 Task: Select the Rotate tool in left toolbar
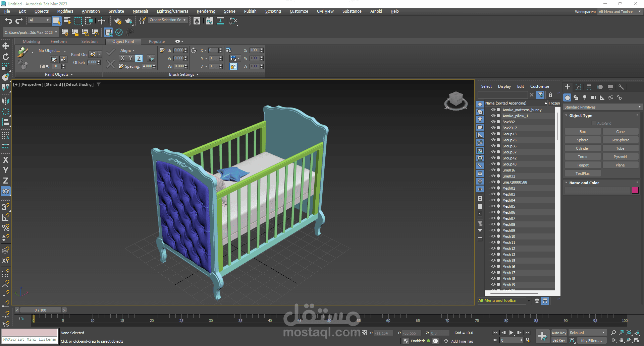[6, 57]
